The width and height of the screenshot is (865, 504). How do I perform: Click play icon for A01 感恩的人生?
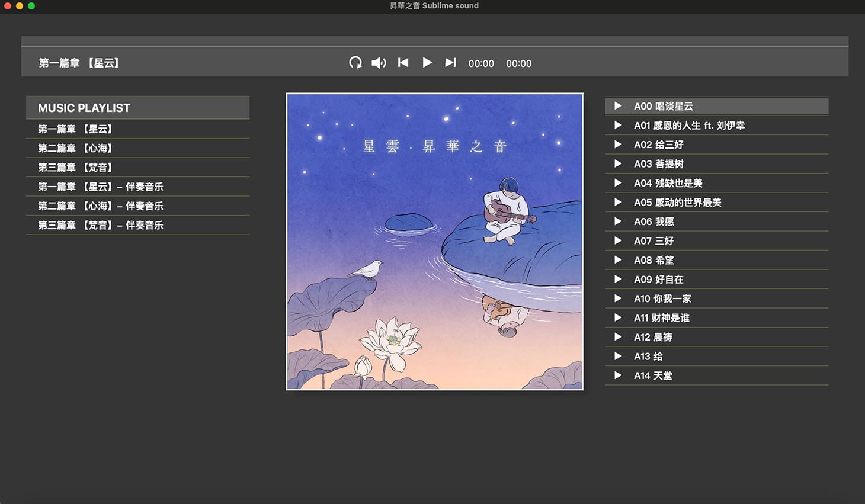[x=618, y=125]
